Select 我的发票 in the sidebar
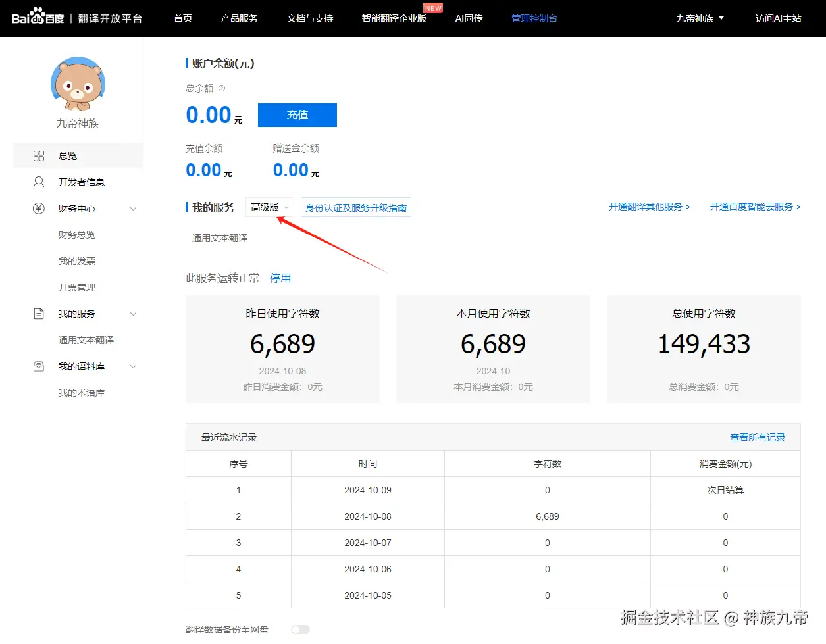Viewport: 826px width, 644px height. (x=77, y=261)
